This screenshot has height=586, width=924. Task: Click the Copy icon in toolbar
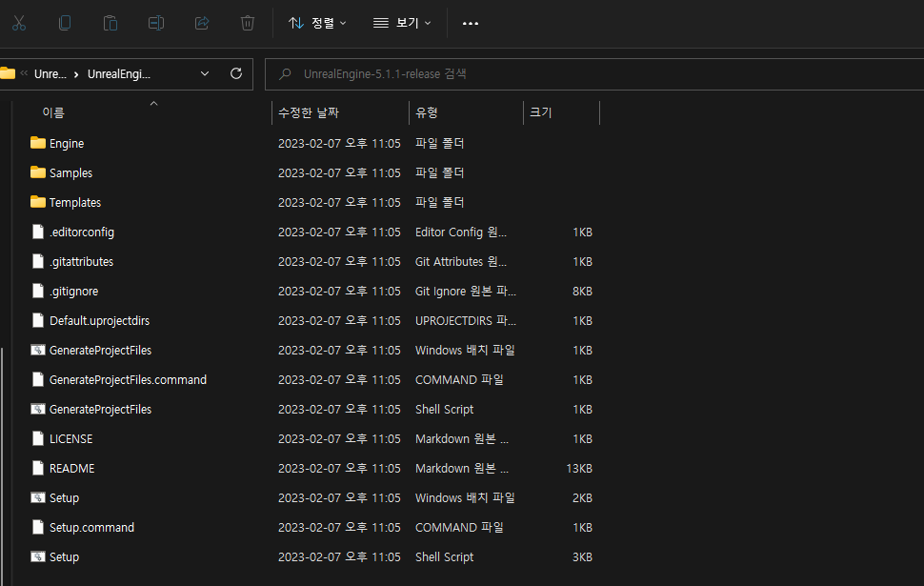65,23
